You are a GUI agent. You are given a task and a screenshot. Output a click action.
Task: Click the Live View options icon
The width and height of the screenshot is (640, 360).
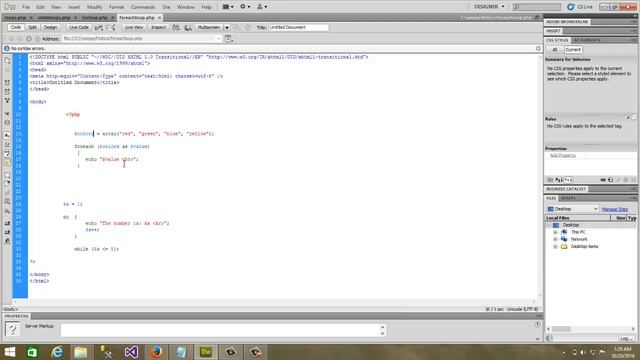coord(111,27)
